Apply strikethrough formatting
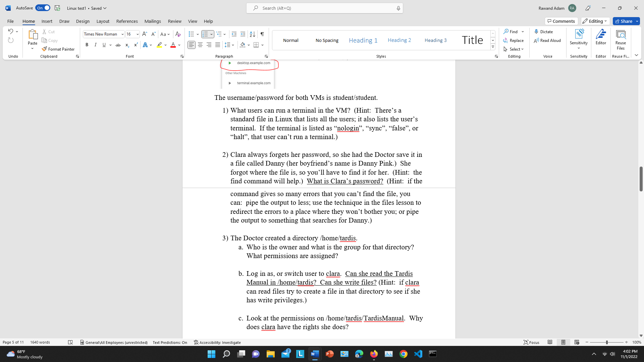The width and height of the screenshot is (644, 362). click(118, 45)
